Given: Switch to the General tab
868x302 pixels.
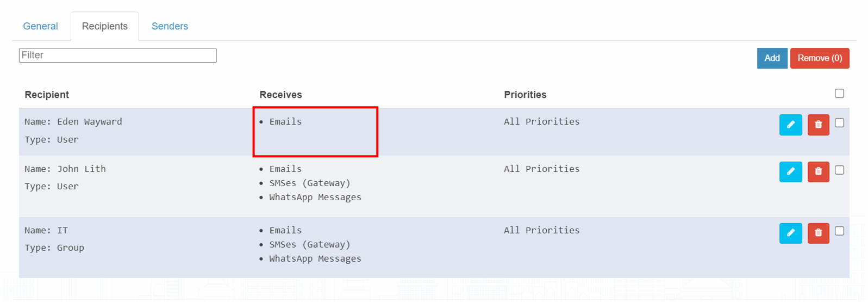Looking at the screenshot, I should pos(40,26).
